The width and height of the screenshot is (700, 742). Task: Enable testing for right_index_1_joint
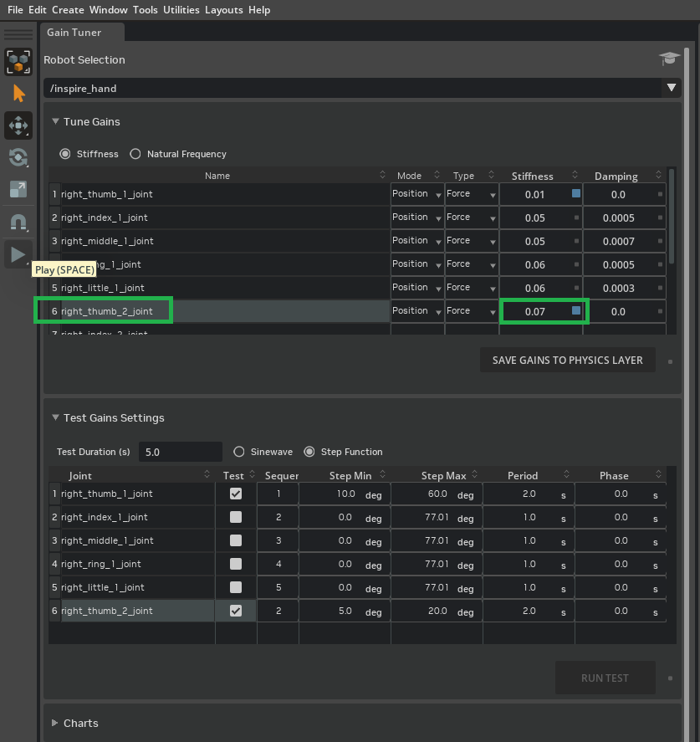[x=235, y=517]
